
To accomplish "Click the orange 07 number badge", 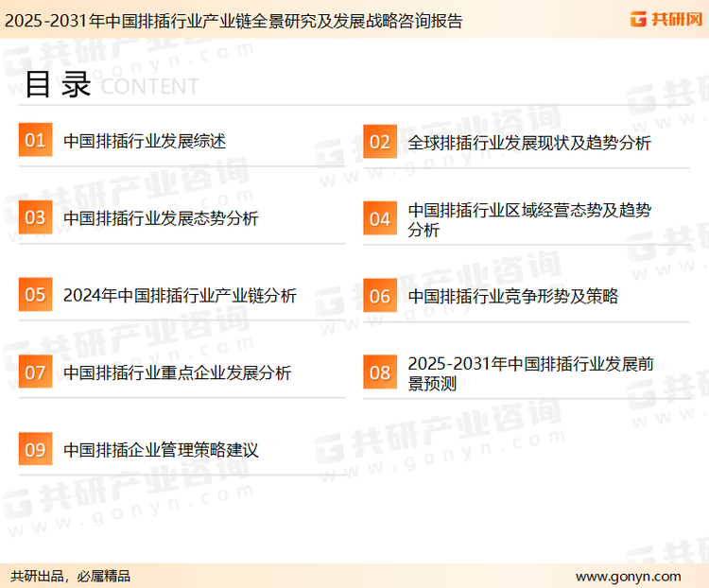I will [x=35, y=372].
